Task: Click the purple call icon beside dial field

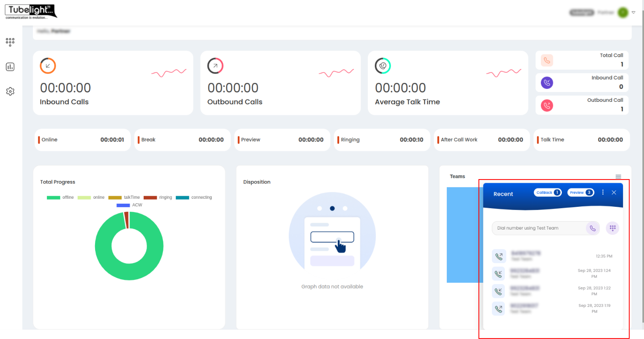Action: click(x=592, y=228)
